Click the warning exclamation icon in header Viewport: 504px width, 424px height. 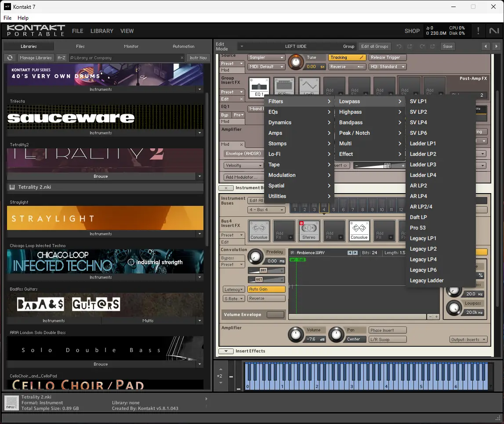478,31
